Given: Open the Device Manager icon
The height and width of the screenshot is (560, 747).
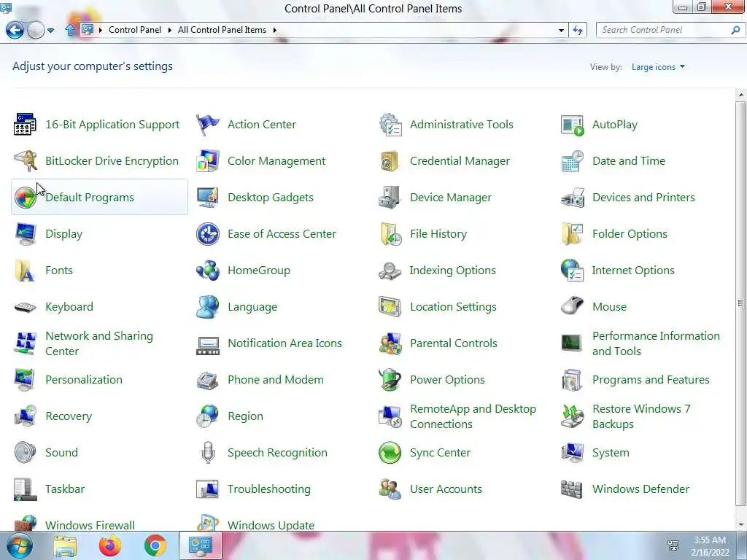Looking at the screenshot, I should [x=390, y=197].
